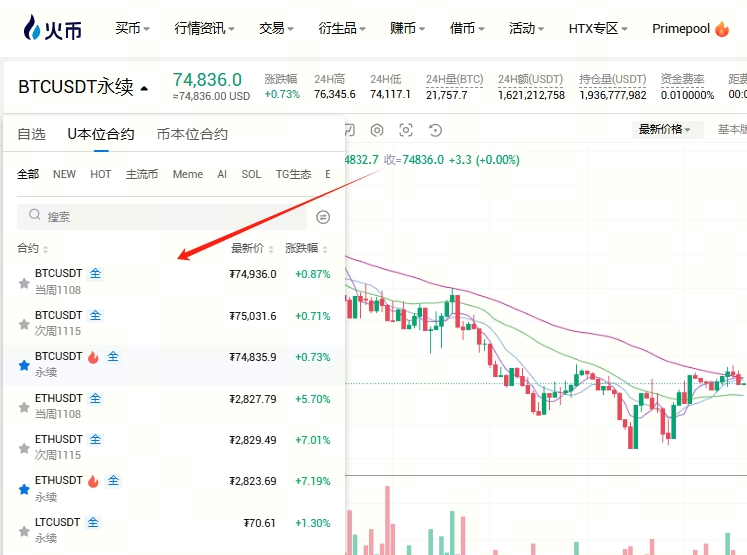Image resolution: width=747 pixels, height=555 pixels.
Task: Click the chart reset/restore icon
Action: [435, 130]
